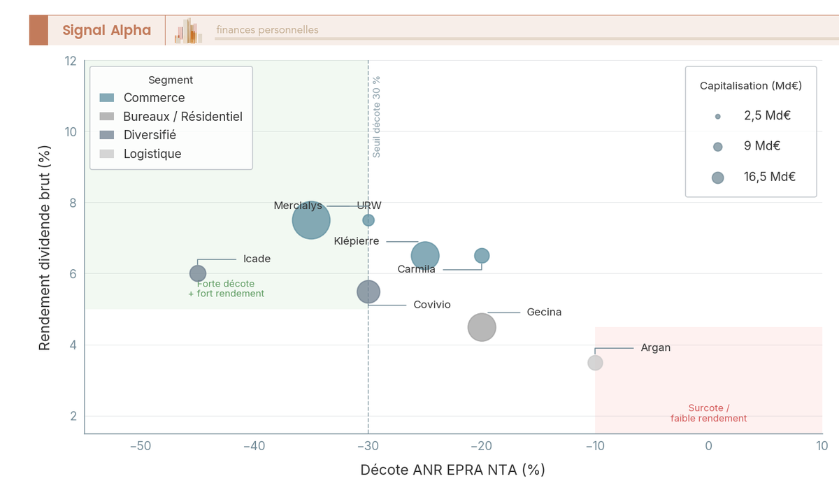The image size is (839, 504).
Task: Click the Mercialys label text
Action: coord(298,206)
